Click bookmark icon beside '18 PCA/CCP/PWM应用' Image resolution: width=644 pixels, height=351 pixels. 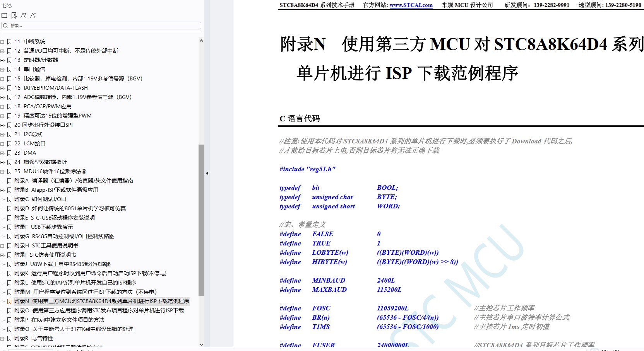pyautogui.click(x=9, y=106)
